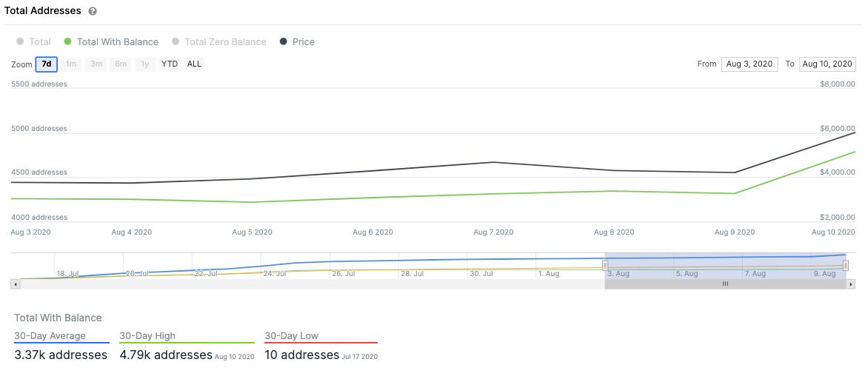The height and width of the screenshot is (379, 868).
Task: Click the Aug 9 2020 axis label
Action: [x=735, y=232]
